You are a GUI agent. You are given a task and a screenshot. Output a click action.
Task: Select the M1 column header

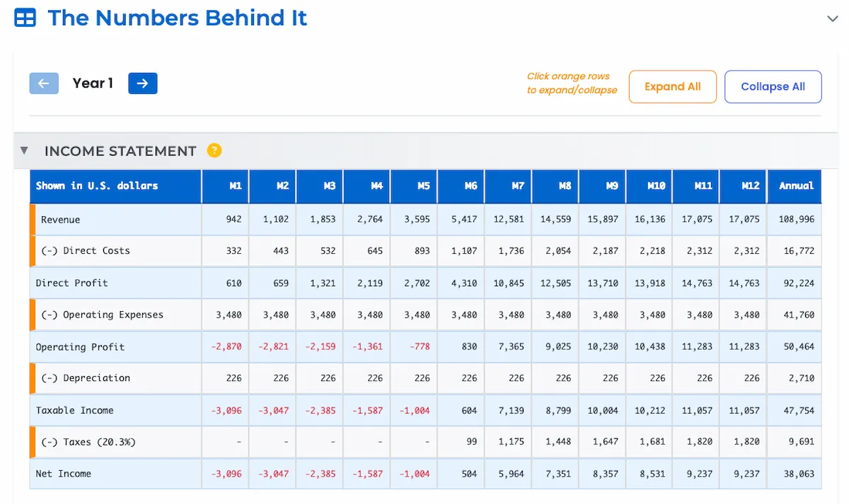coord(236,186)
